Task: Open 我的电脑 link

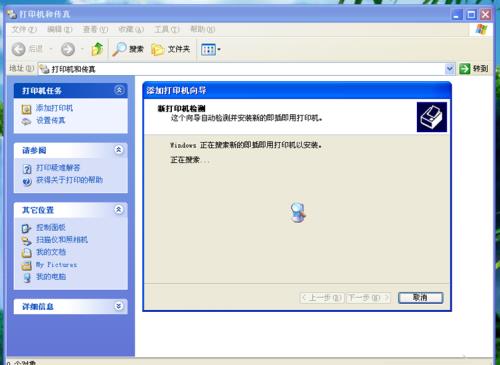Action: (x=51, y=277)
